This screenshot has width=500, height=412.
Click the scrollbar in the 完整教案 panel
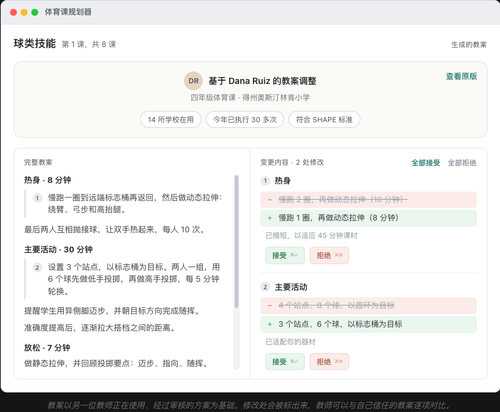pyautogui.click(x=236, y=241)
